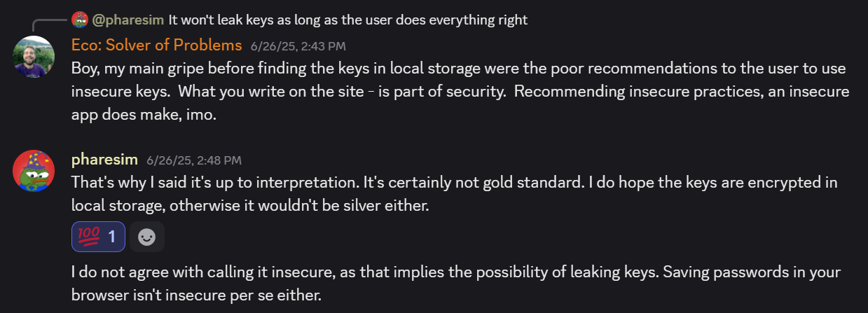Click the 2:43 PM message timestamp
The height and width of the screenshot is (313, 868).
click(x=298, y=46)
